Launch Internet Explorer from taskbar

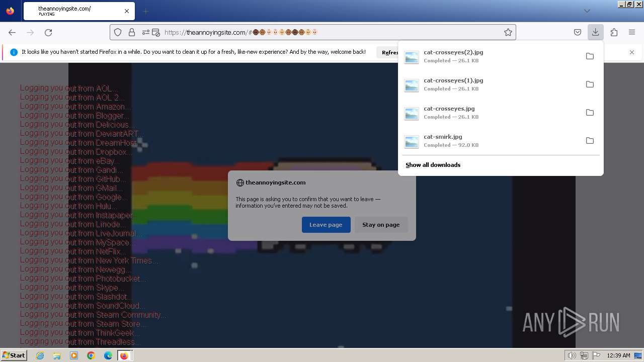pyautogui.click(x=40, y=355)
